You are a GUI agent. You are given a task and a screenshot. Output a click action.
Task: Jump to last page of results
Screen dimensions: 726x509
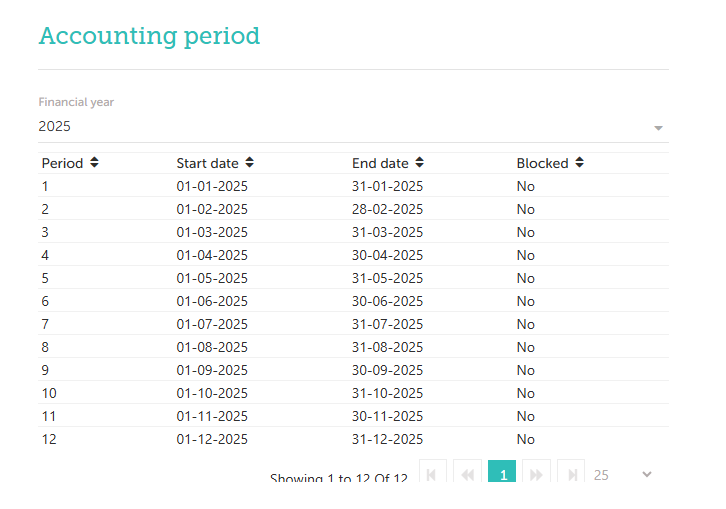point(571,475)
